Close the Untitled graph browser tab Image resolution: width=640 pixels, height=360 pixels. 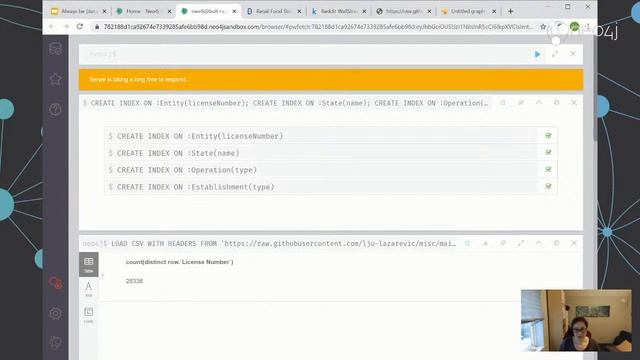[x=494, y=11]
